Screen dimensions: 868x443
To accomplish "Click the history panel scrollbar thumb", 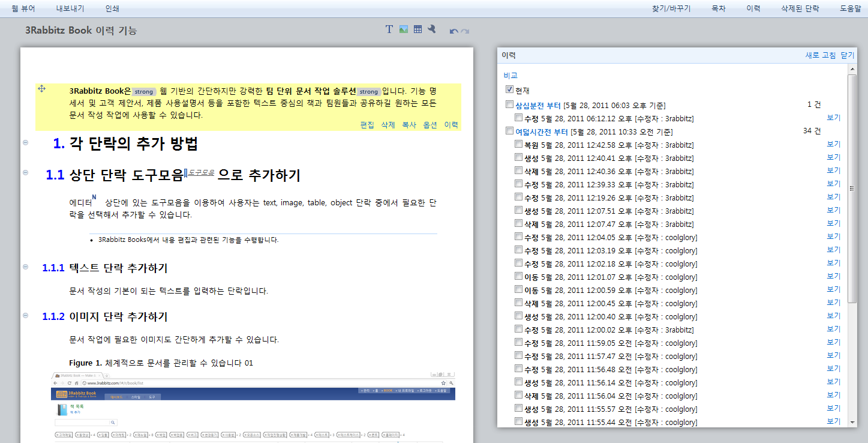I will click(852, 188).
